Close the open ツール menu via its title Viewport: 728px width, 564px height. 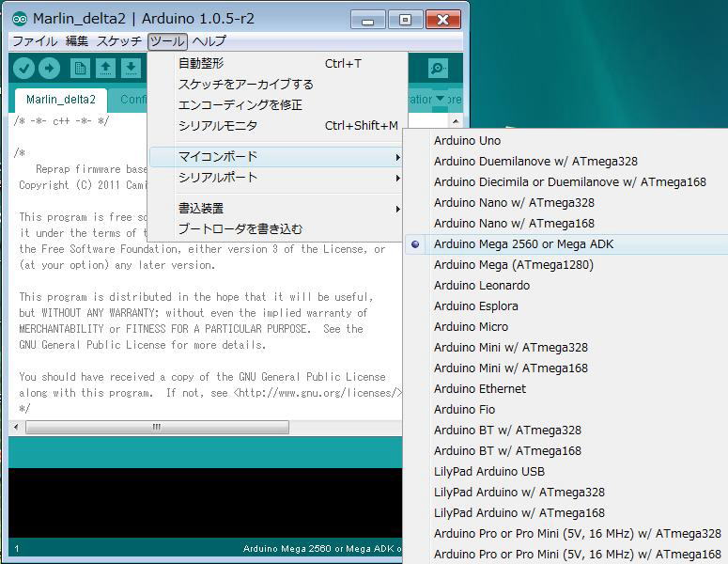(167, 41)
